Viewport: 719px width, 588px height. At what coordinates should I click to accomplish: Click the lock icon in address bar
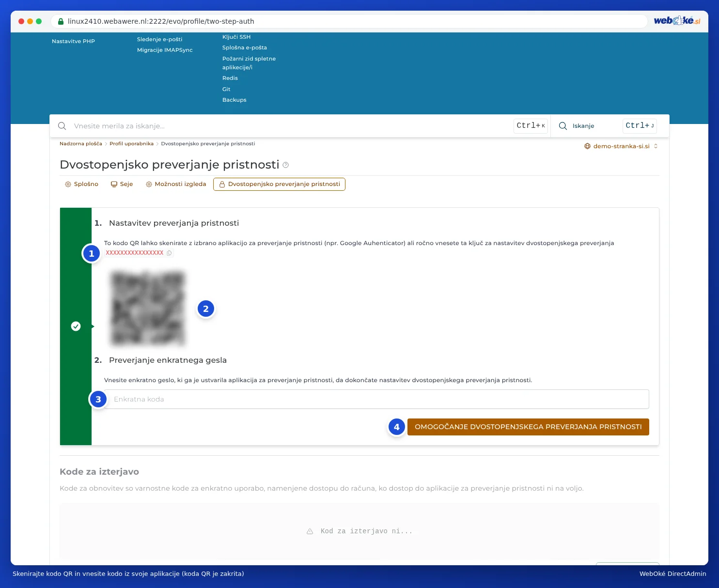(61, 21)
